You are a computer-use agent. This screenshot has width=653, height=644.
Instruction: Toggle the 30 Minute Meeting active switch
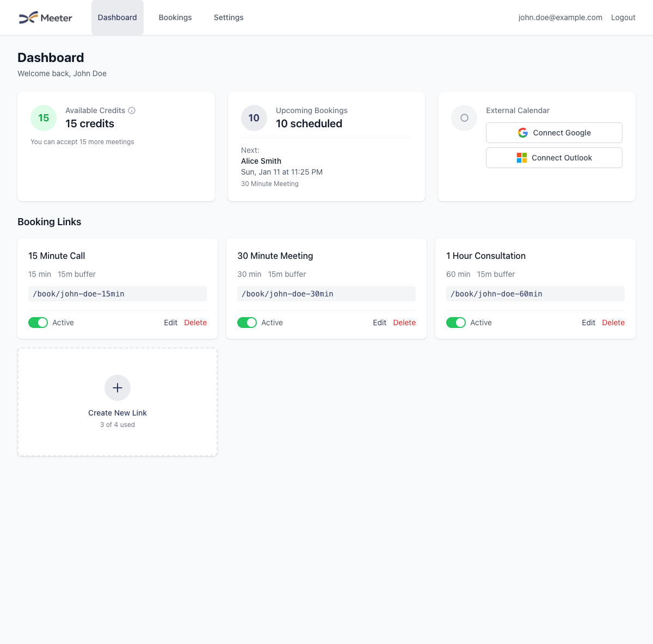point(247,323)
